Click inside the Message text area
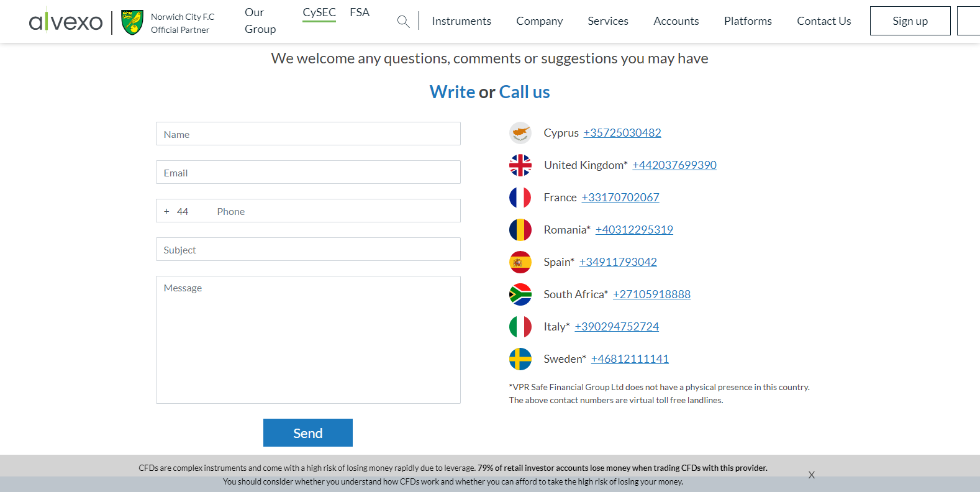This screenshot has width=980, height=492. [x=308, y=340]
